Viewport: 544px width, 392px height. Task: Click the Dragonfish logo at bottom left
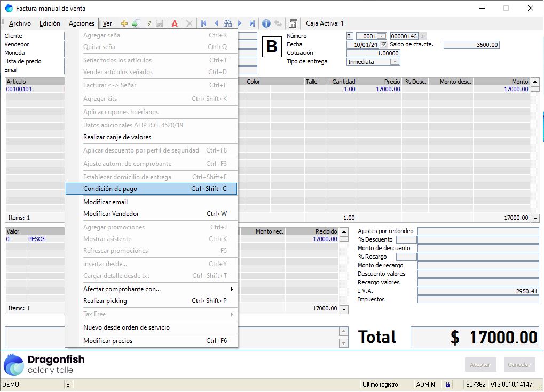(x=44, y=364)
